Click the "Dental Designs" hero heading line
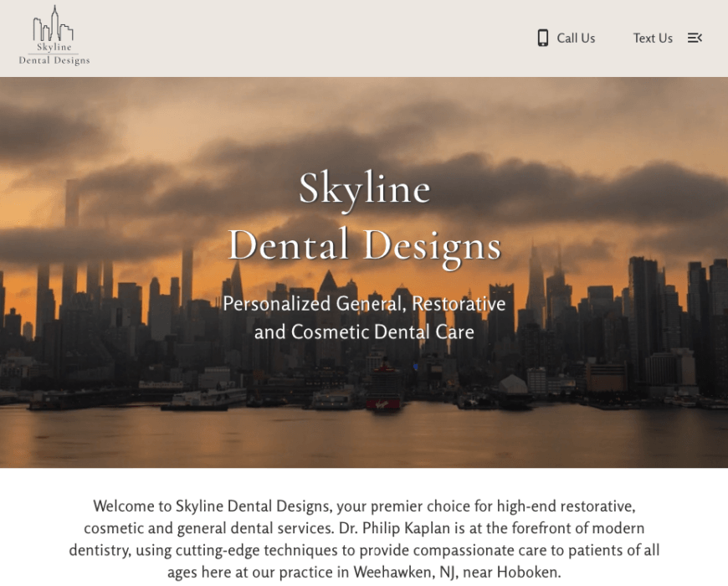Viewport: 728px width, 586px height. click(x=365, y=246)
